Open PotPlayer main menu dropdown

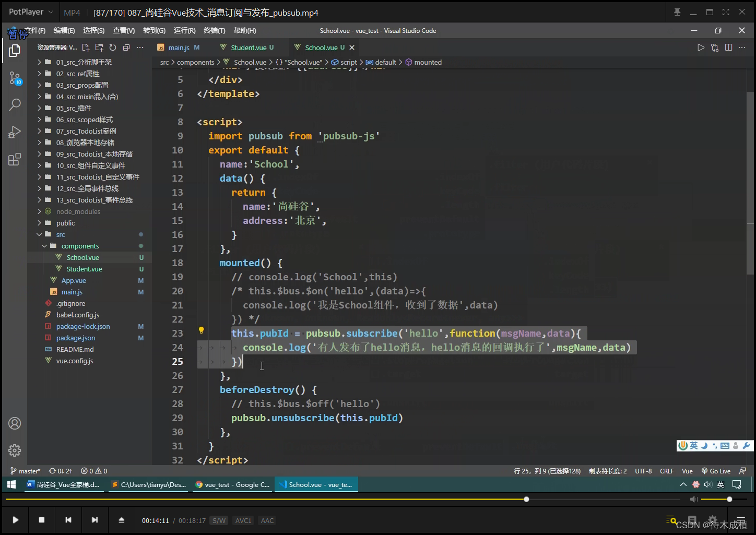31,12
